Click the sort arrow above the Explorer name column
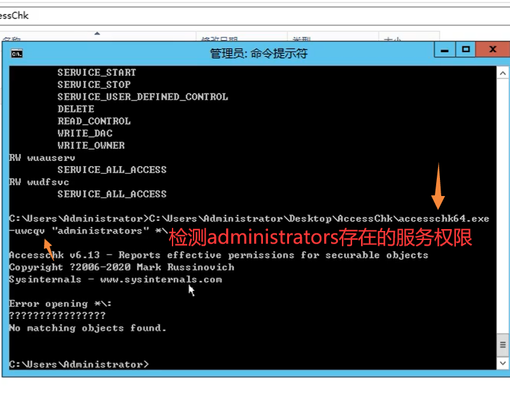Screen dimensions: 510x420 (97, 34)
